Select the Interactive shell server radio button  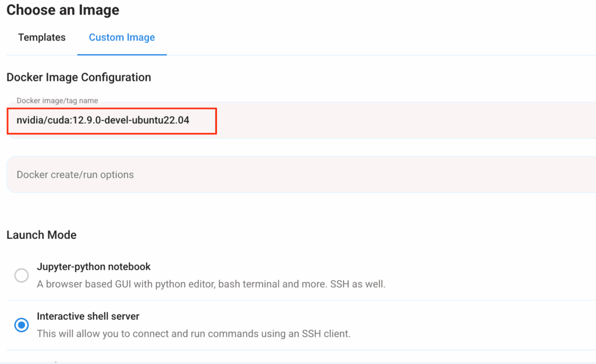pos(22,325)
